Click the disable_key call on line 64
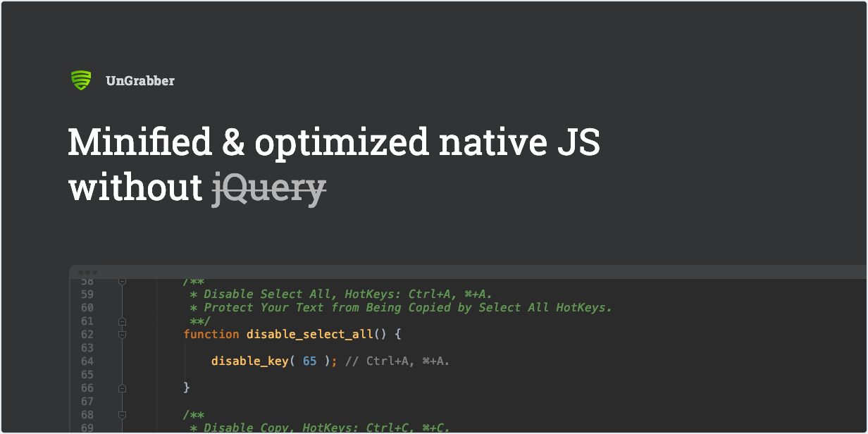This screenshot has height=434, width=868. point(249,361)
